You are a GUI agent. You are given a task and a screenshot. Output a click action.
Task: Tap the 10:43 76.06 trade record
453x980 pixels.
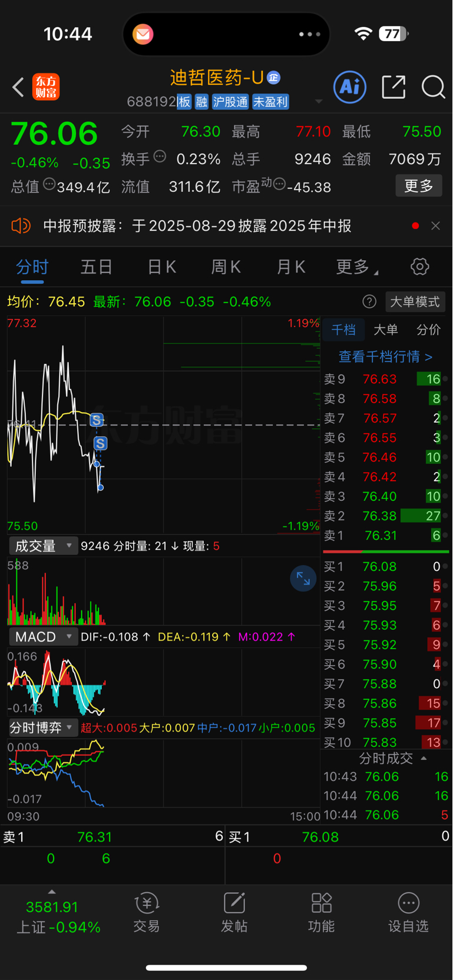(386, 776)
